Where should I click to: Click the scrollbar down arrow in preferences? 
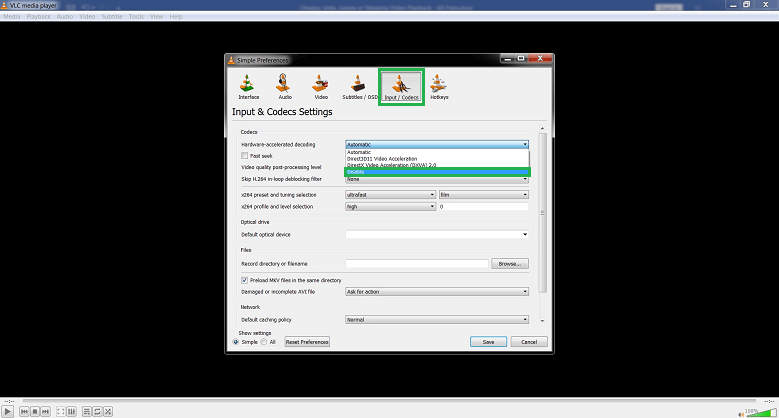(x=543, y=321)
